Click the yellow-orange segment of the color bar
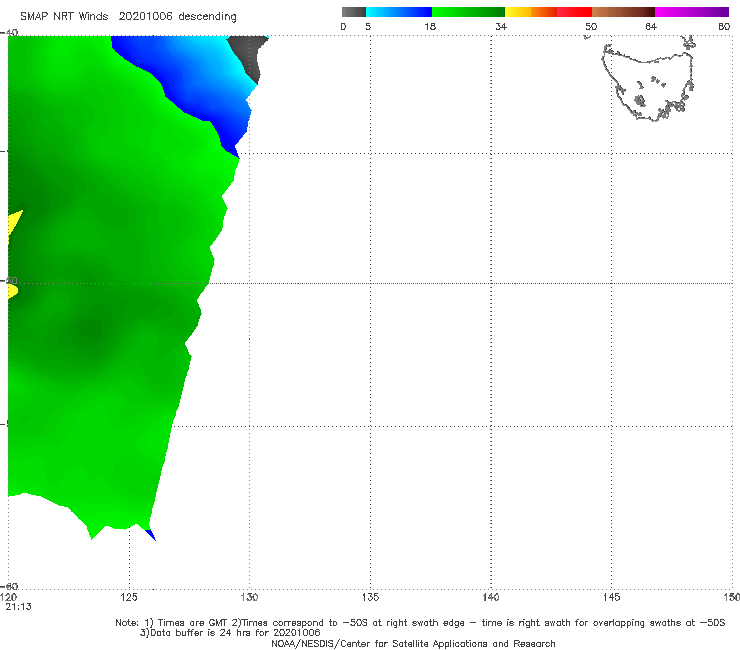Image resolution: width=740 pixels, height=650 pixels. (x=530, y=12)
